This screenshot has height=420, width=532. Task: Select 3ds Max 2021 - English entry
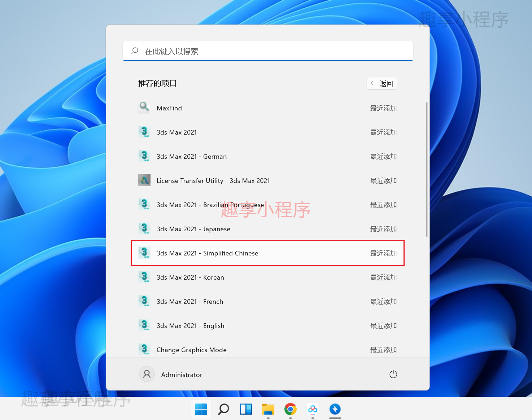[x=191, y=325]
